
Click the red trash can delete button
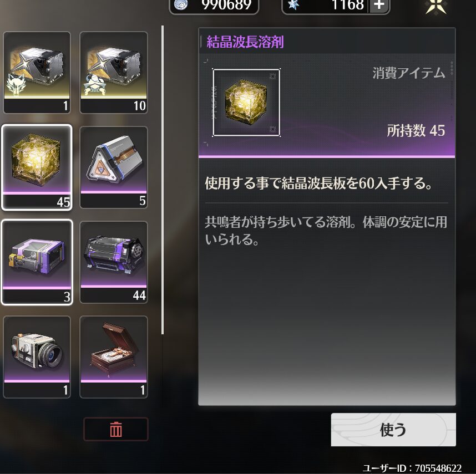(115, 429)
